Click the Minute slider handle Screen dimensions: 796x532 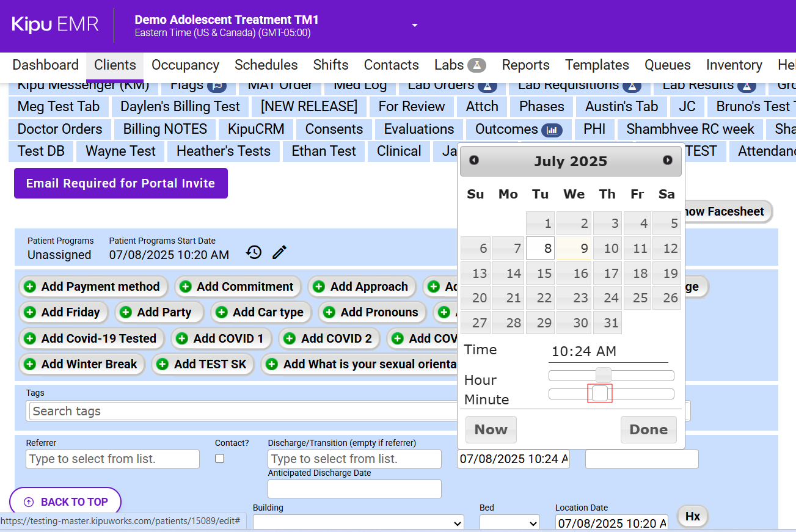600,394
